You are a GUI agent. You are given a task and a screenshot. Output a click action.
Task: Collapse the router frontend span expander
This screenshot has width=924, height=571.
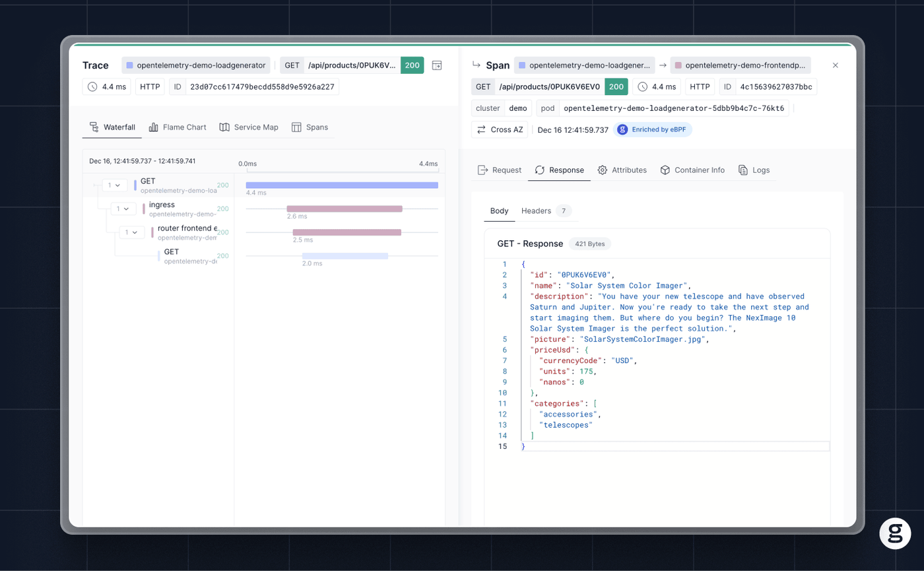[x=132, y=232]
